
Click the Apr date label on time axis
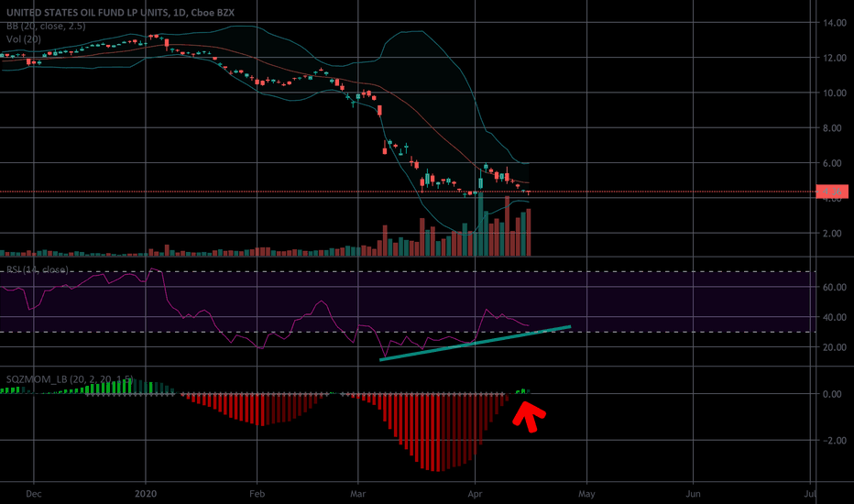(475, 494)
